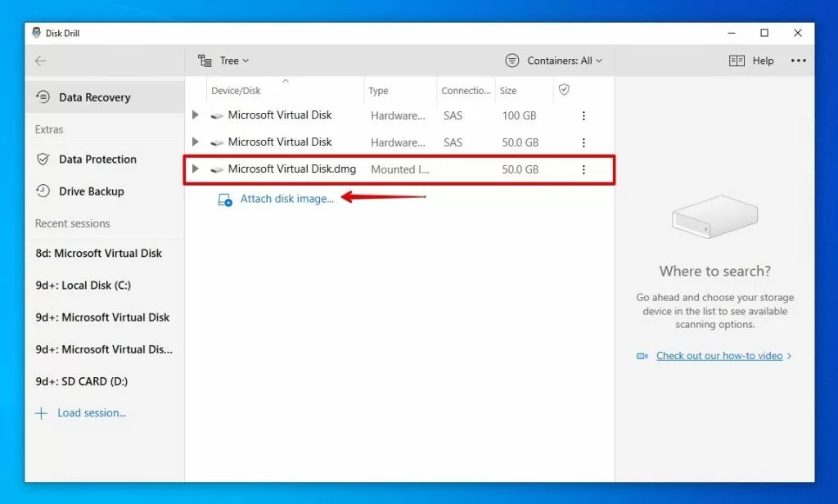Click Mounted I... type cell

coord(399,169)
